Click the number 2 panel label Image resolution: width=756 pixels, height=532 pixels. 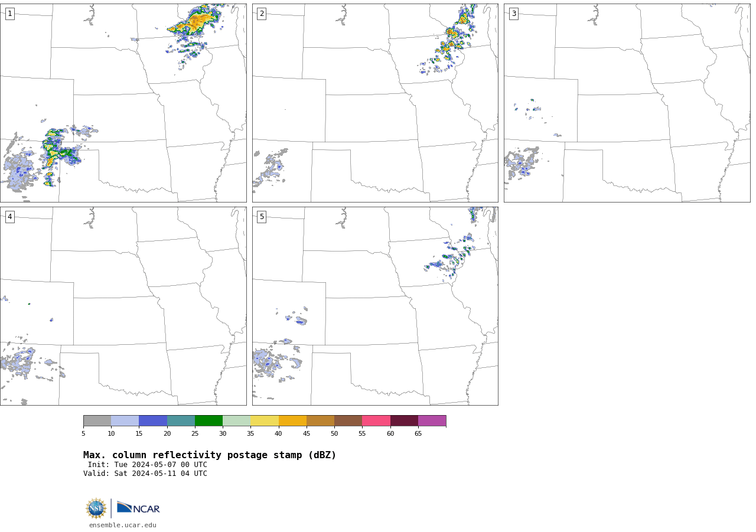262,14
